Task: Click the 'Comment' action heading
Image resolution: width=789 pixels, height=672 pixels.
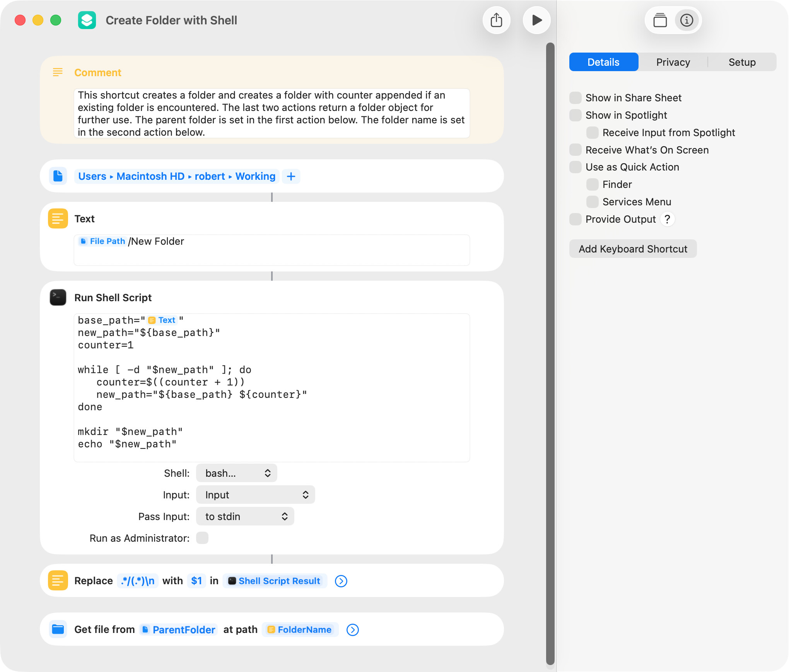Action: tap(98, 72)
